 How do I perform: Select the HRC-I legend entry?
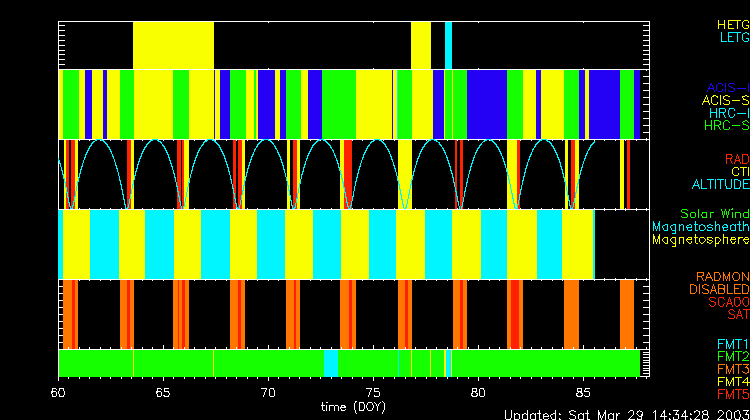[728, 113]
